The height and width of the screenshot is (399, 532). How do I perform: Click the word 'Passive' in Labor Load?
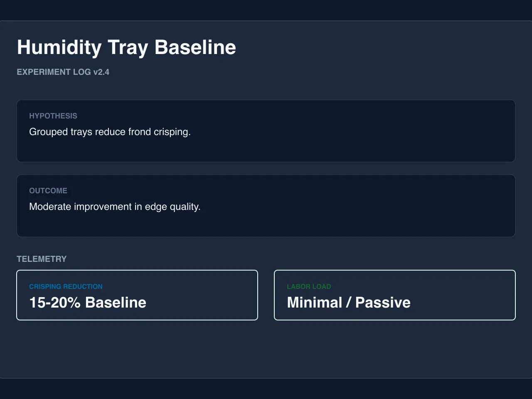click(x=383, y=302)
